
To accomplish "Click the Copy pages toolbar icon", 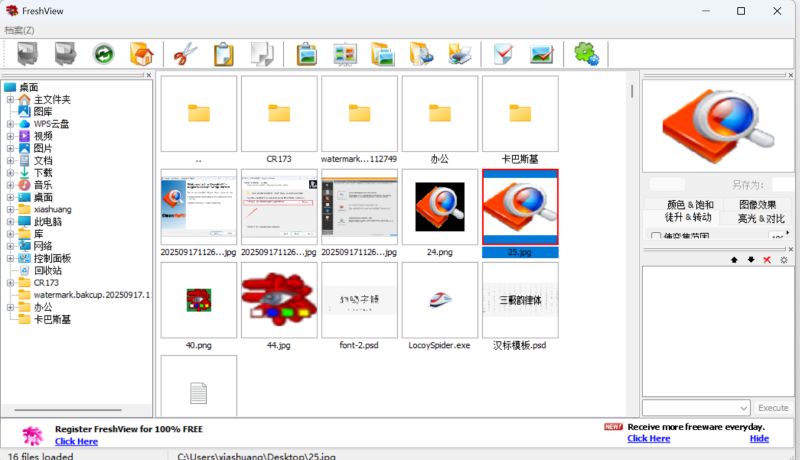I will (262, 54).
